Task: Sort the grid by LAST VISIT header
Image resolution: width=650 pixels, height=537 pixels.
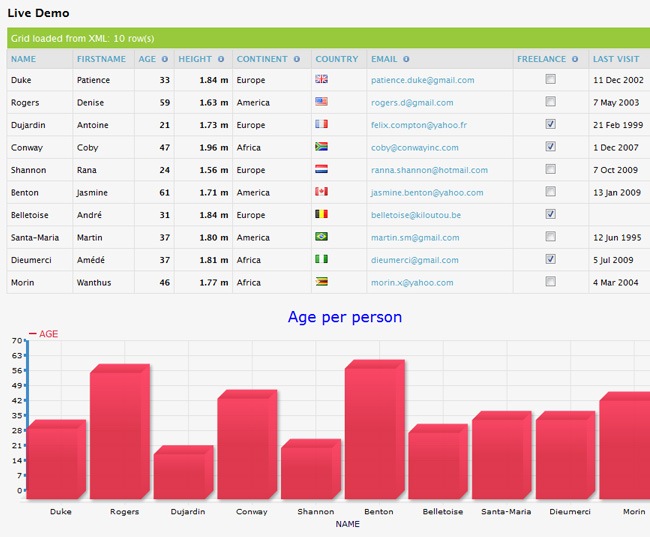Action: [x=616, y=59]
